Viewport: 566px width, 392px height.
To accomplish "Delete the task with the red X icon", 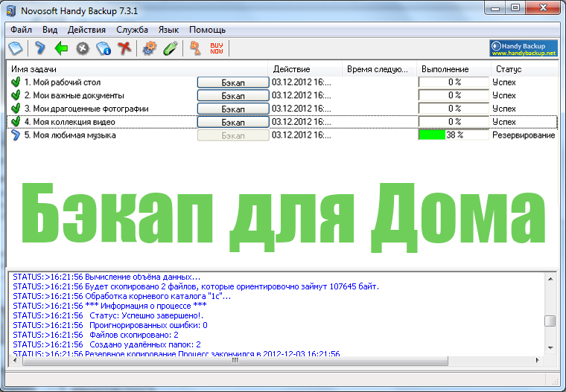I will [x=124, y=48].
